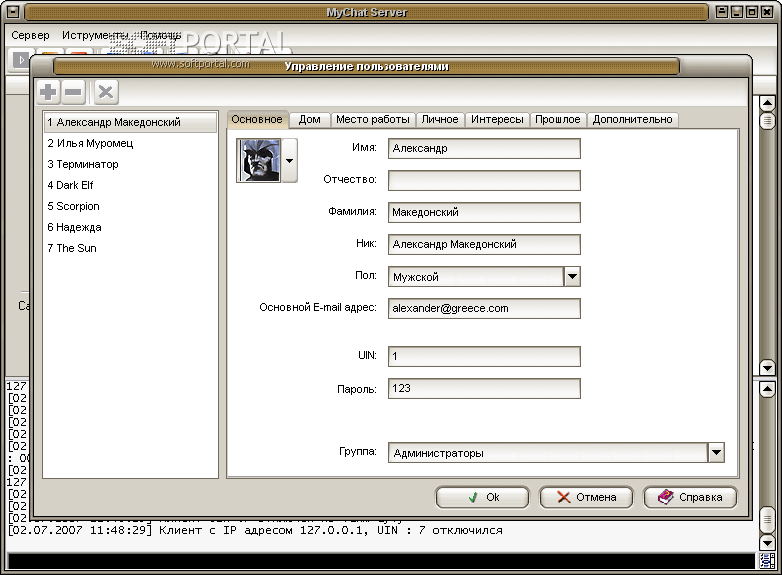Select user 1 Александр Македонский
Screen dimensions: 782x575
131,122
